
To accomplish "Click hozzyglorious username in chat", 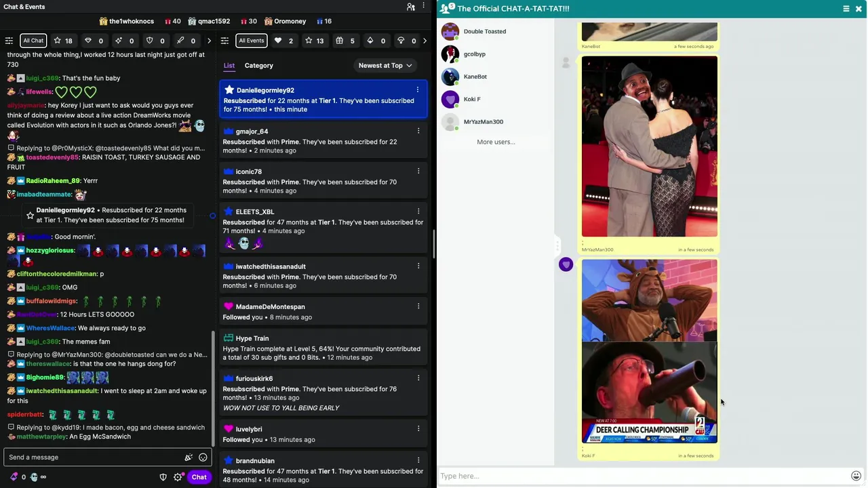I will pyautogui.click(x=50, y=251).
